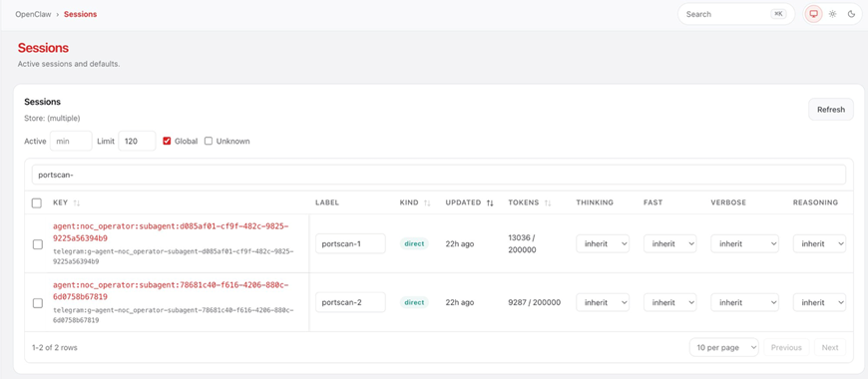Select the portscan-2 row checkbox
Image resolution: width=868 pixels, height=379 pixels.
38,302
